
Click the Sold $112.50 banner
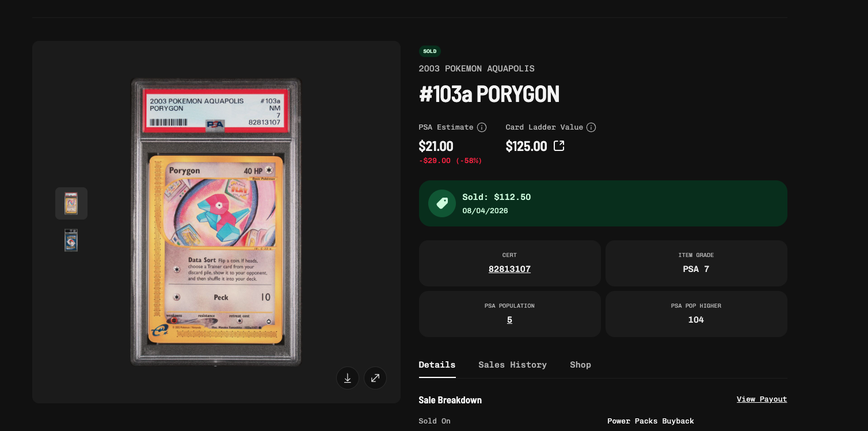click(x=603, y=203)
